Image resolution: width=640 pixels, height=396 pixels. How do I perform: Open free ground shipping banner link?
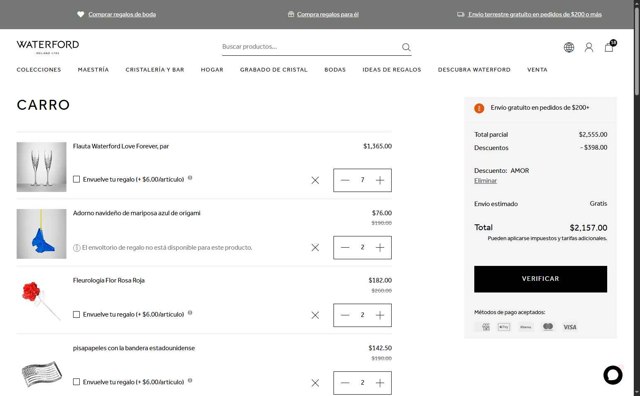(x=535, y=14)
